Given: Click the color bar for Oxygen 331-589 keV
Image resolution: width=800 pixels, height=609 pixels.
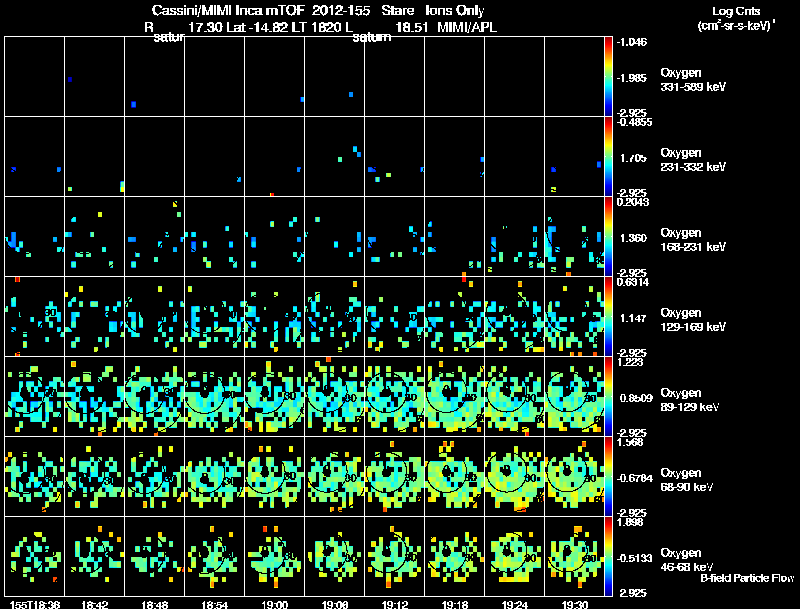Looking at the screenshot, I should click(608, 77).
